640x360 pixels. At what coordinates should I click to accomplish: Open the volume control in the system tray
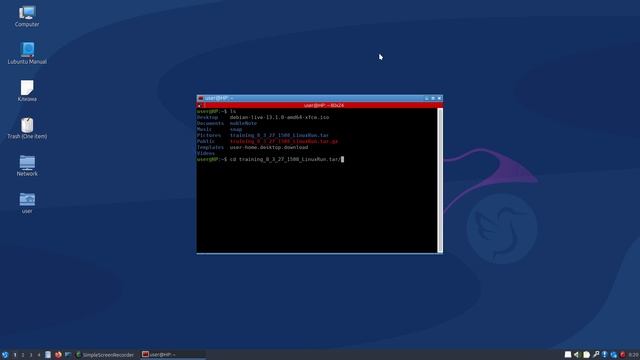[577, 355]
